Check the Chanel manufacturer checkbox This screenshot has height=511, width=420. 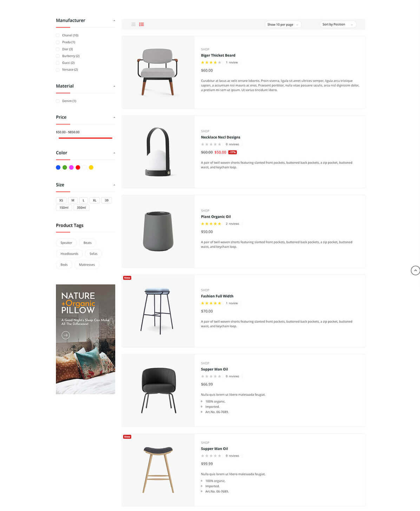pos(58,35)
